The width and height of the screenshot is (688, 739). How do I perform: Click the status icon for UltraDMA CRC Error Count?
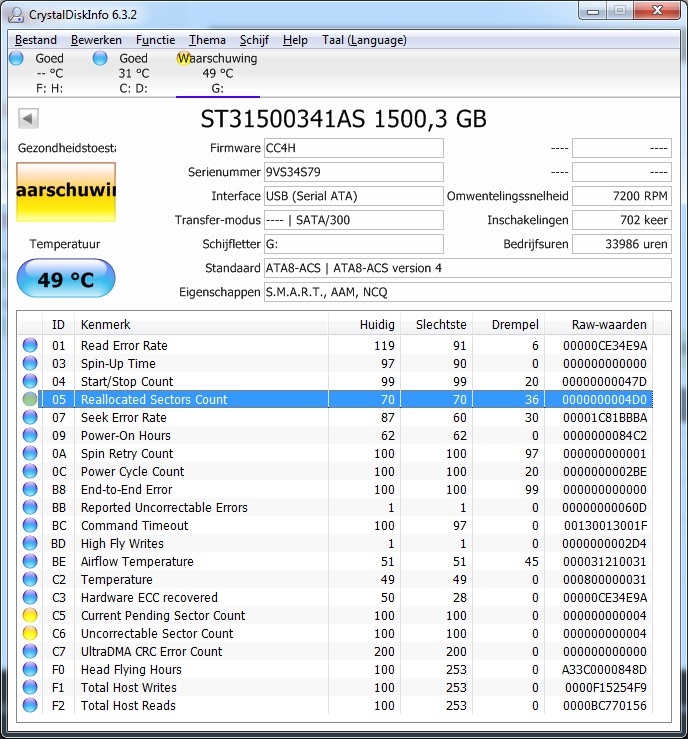30,651
